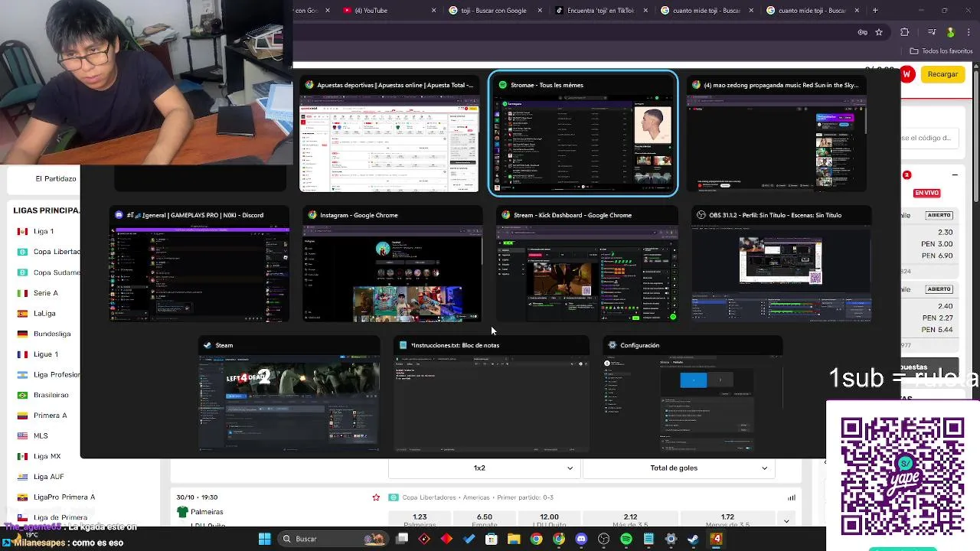Screen dimensions: 980x551
Task: Open statistics bars icon for Copa Libertadores match
Action: (792, 497)
